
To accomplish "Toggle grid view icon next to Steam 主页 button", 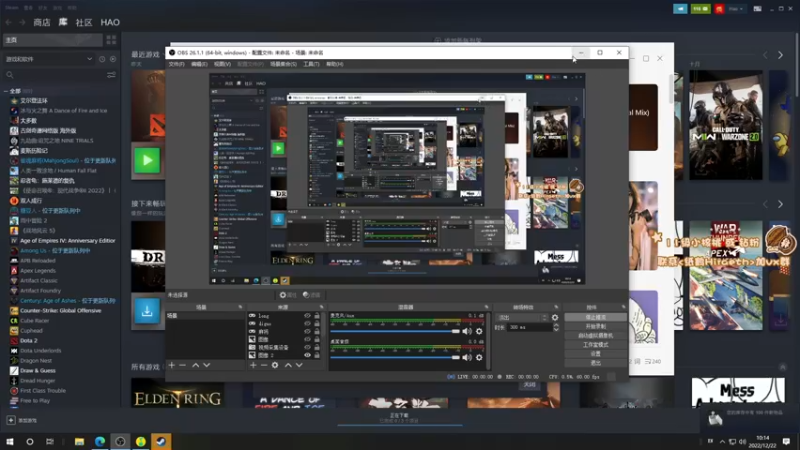I will (111, 40).
